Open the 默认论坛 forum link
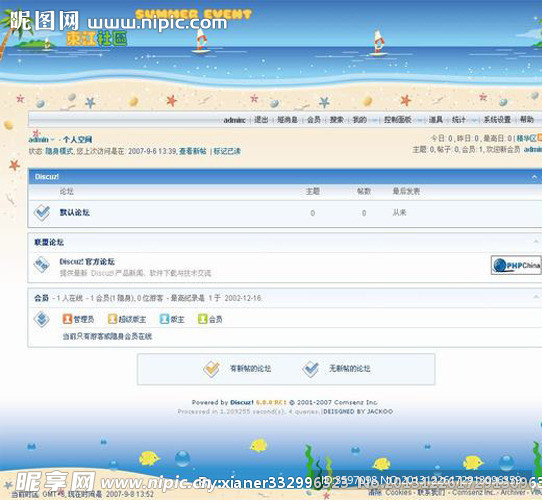Viewport: 542px width, 500px height. pos(75,212)
